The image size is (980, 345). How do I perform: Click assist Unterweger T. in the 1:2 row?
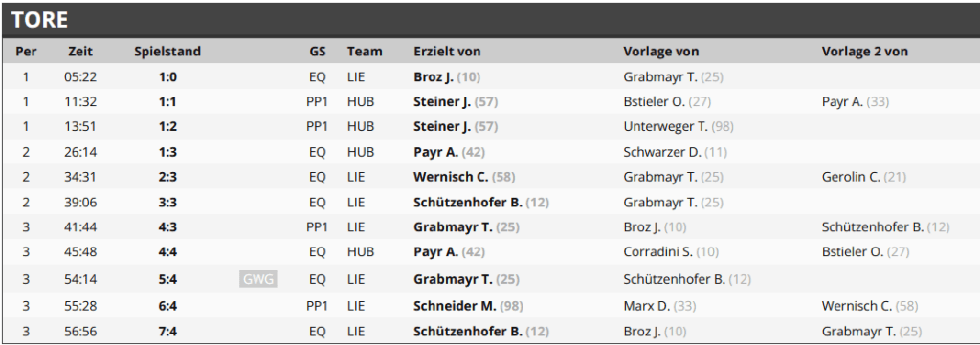[x=666, y=127]
